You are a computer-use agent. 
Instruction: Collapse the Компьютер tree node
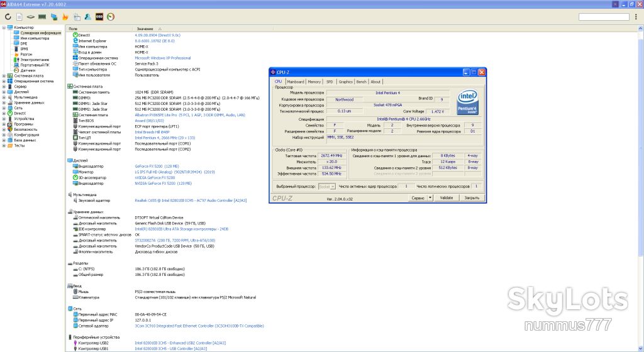pos(4,28)
